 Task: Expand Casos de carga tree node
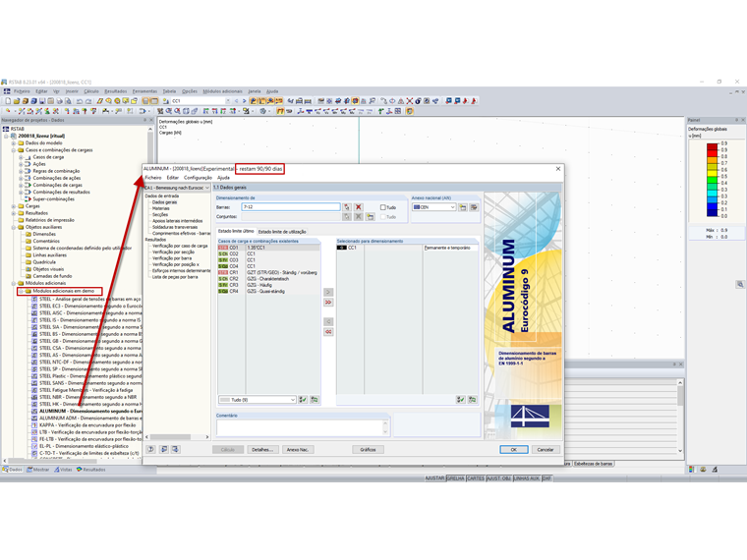[x=21, y=157]
